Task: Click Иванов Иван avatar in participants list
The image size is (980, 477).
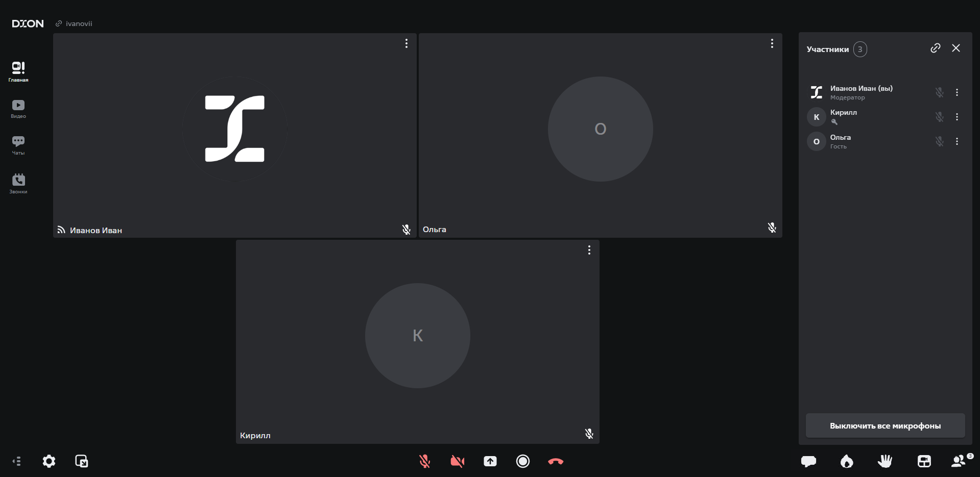Action: 817,92
